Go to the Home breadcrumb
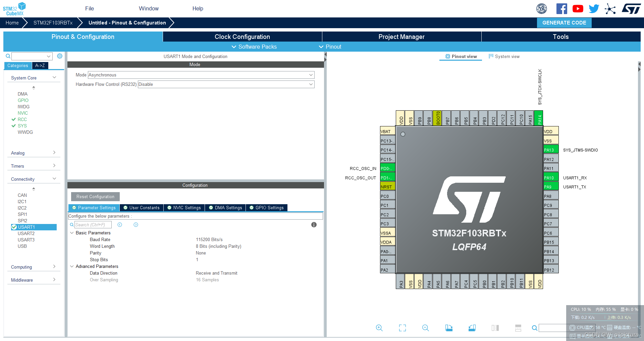 click(x=12, y=23)
